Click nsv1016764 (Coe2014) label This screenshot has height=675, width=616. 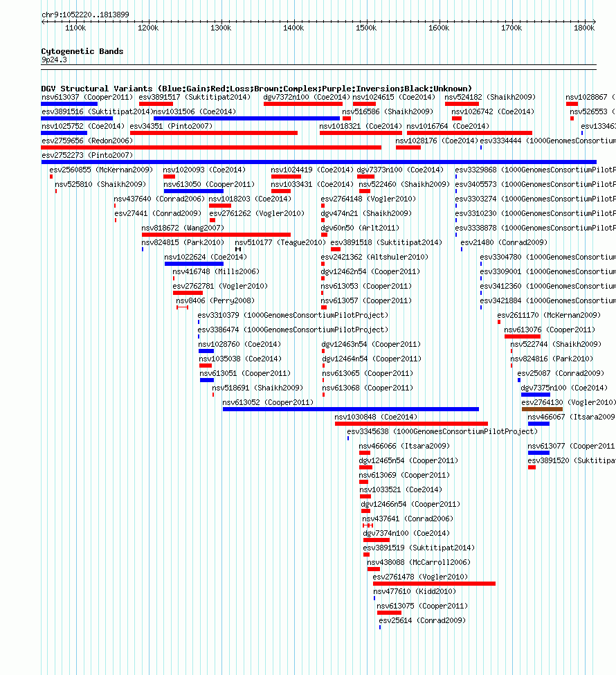pyautogui.click(x=448, y=126)
